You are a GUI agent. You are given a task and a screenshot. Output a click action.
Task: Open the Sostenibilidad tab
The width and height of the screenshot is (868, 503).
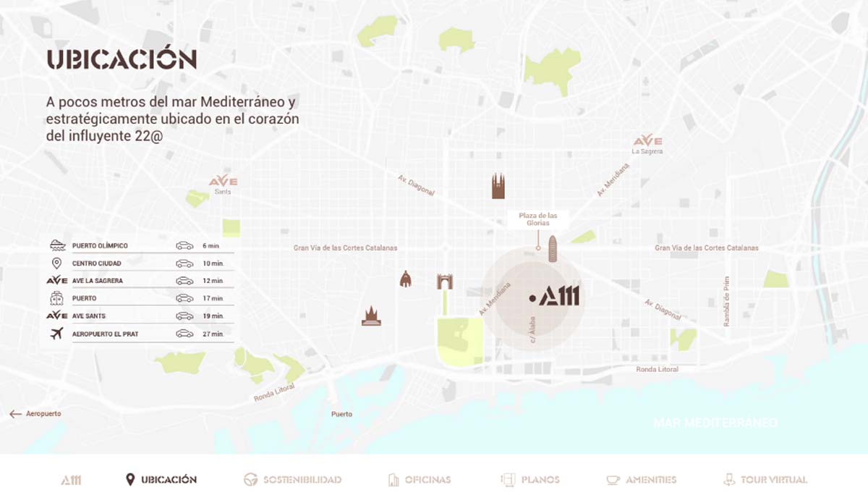(x=292, y=479)
